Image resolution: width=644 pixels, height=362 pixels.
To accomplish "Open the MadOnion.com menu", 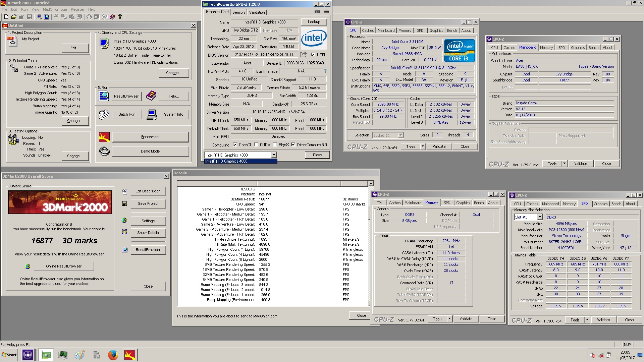I will click(55, 9).
